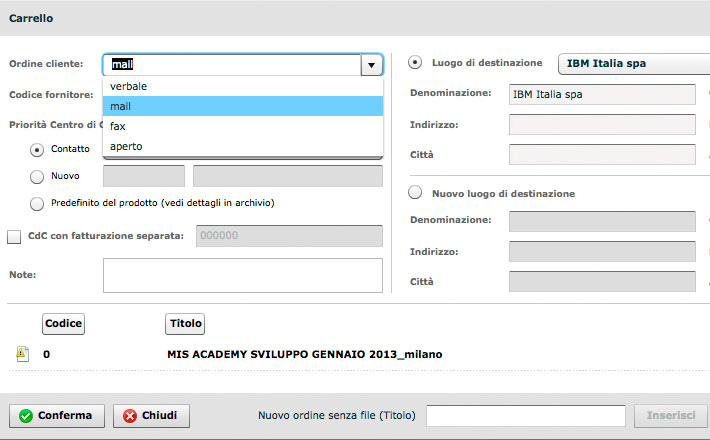Sort by the Titolo column button
The image size is (710, 440).
[185, 324]
